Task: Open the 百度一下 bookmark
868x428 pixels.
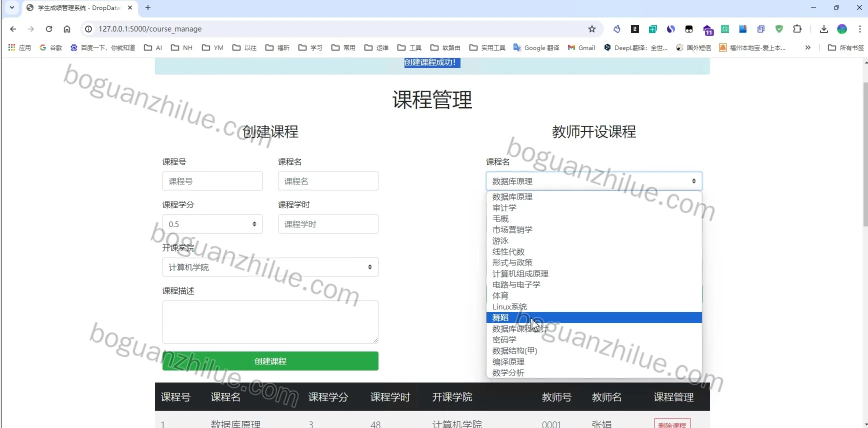Action: [103, 47]
